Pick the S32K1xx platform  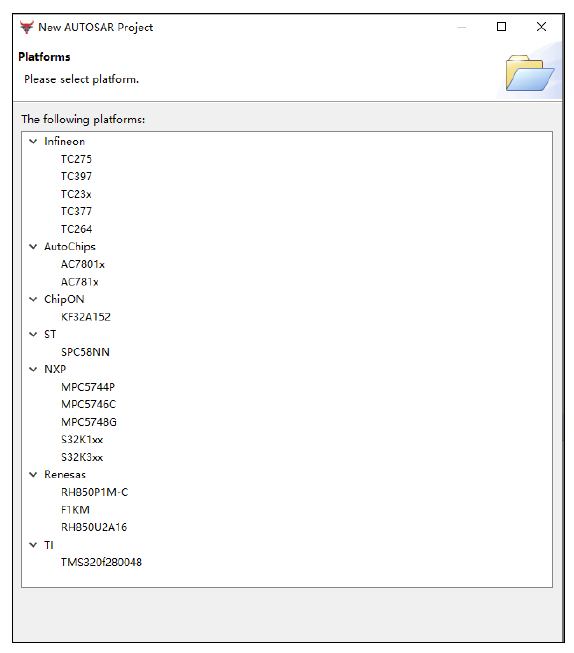[x=82, y=439]
